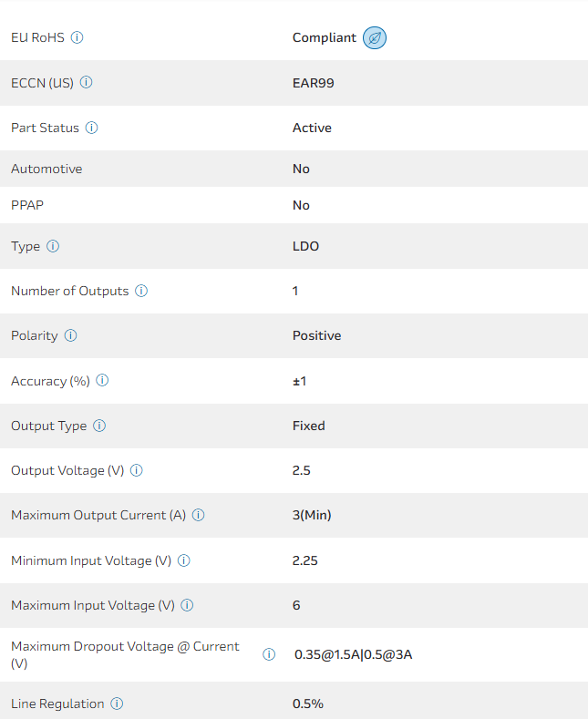
Task: Open the ECCN (US) info tooltip icon
Action: (87, 82)
